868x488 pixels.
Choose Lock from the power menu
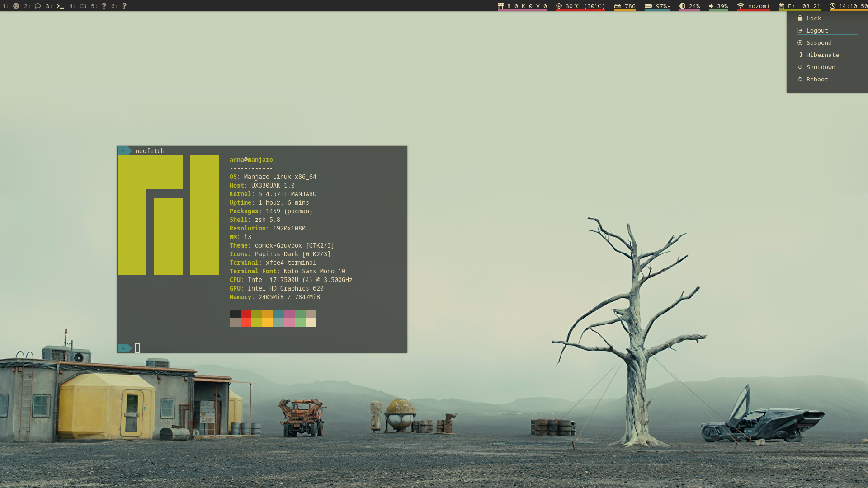pos(813,19)
